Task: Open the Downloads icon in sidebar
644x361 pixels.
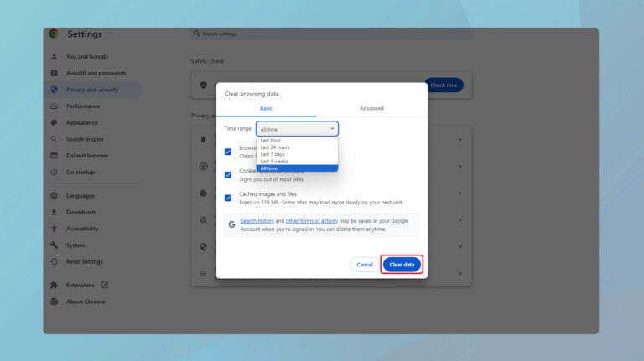Action: pos(54,212)
